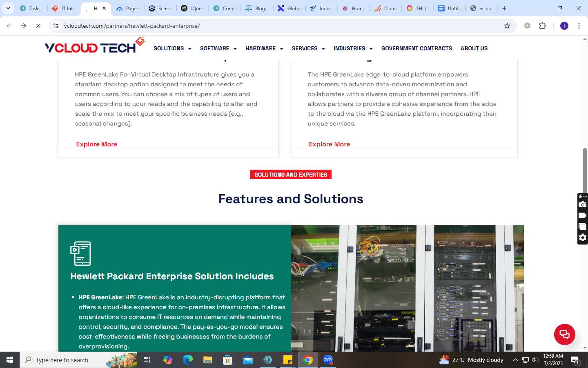The image size is (588, 368).
Task: Open the Mail app from taskbar
Action: click(x=247, y=360)
